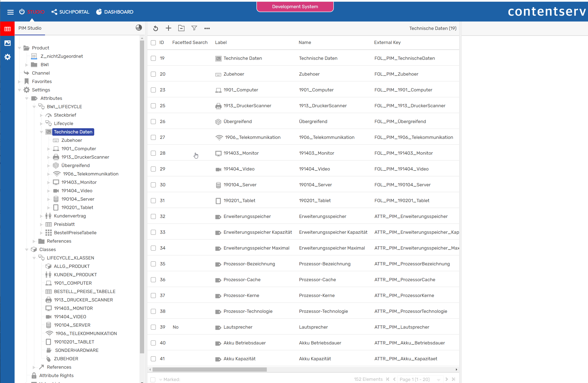Click the Kundenvertrag people icon in tree
Image resolution: width=588 pixels, height=383 pixels.
pyautogui.click(x=48, y=216)
